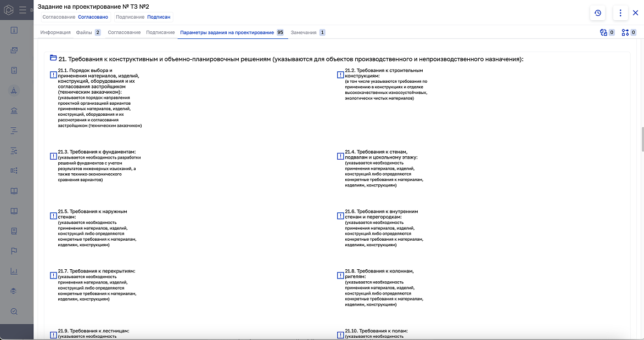Image resolution: width=644 pixels, height=340 pixels.
Task: Open the bar chart statistics icon in sidebar
Action: tap(14, 270)
